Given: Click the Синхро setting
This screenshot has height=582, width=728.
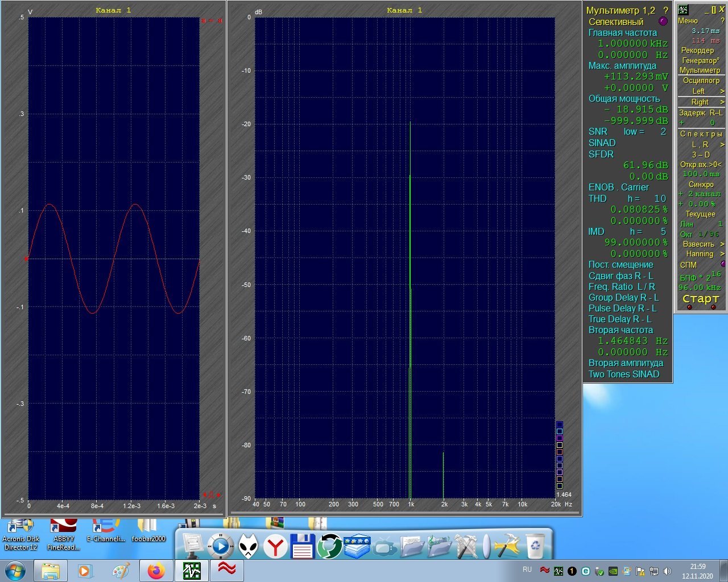Looking at the screenshot, I should tap(701, 185).
